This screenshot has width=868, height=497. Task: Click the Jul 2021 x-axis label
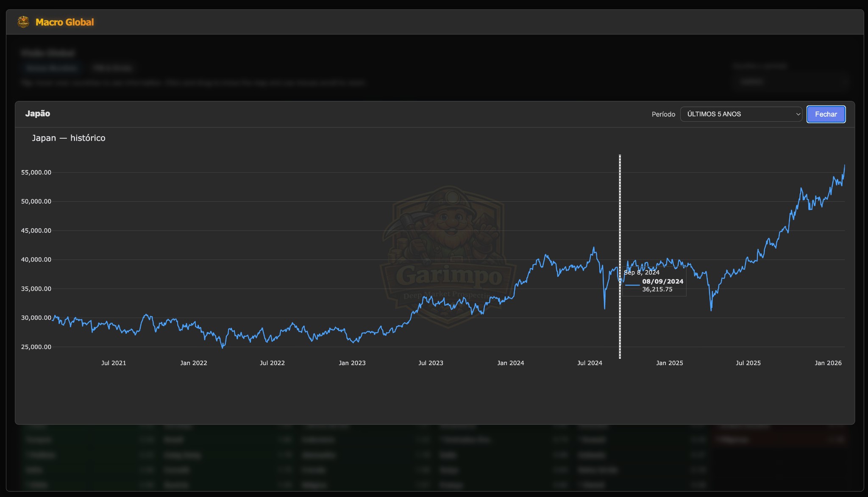pyautogui.click(x=114, y=363)
